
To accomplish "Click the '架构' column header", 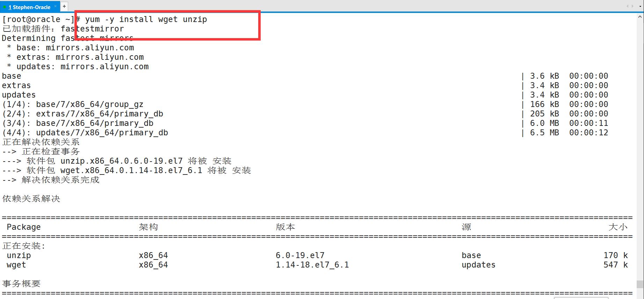I will pyautogui.click(x=149, y=227).
